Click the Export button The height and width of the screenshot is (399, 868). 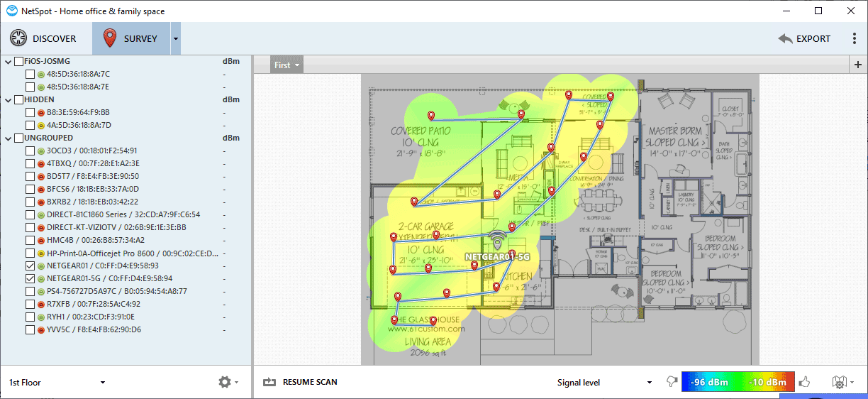(804, 39)
